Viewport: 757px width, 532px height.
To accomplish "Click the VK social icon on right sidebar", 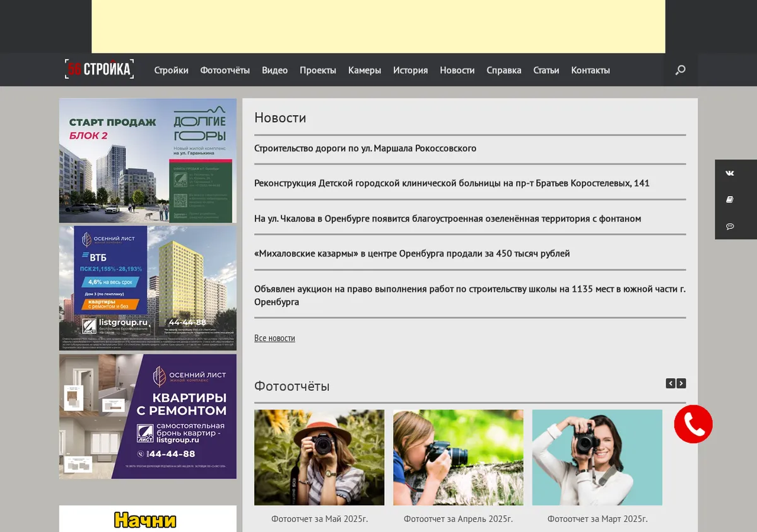I will pyautogui.click(x=730, y=173).
